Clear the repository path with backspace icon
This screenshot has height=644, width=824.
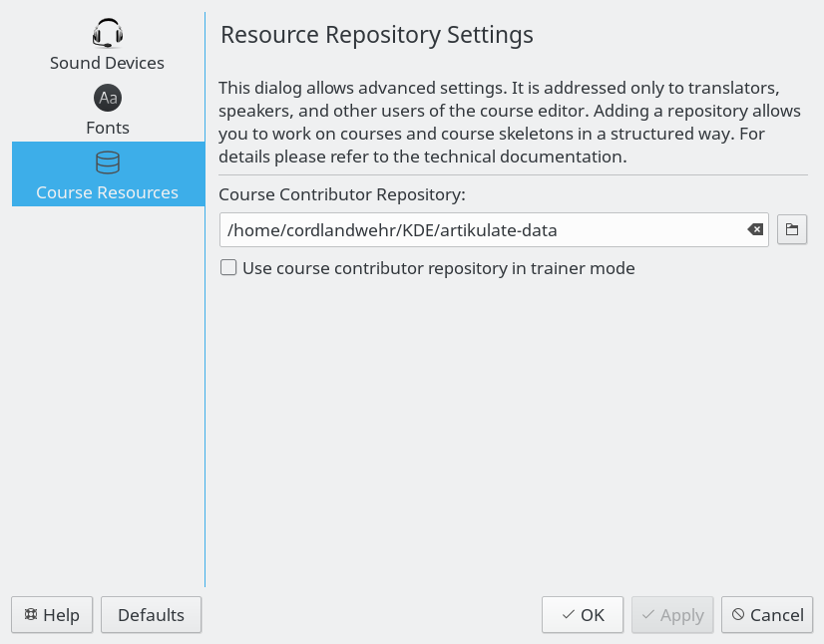755,229
